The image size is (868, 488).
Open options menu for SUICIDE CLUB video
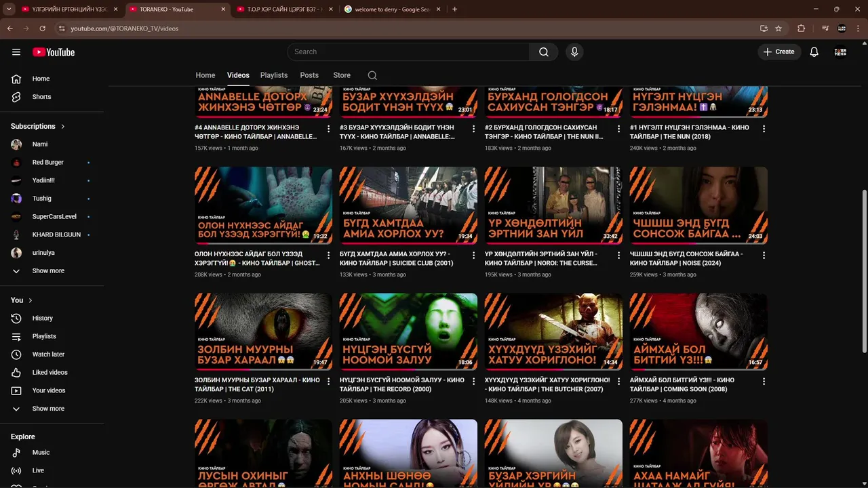click(473, 256)
